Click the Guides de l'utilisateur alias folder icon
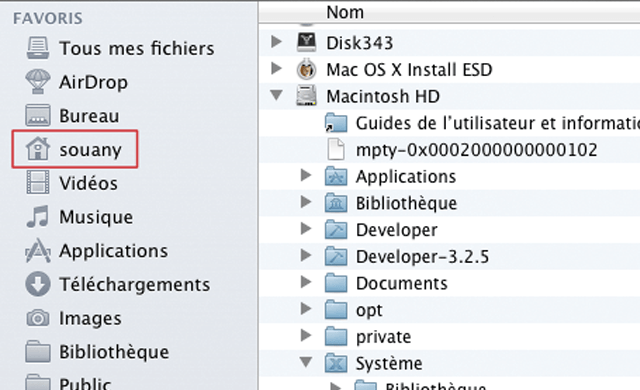The image size is (640, 390). click(x=336, y=123)
